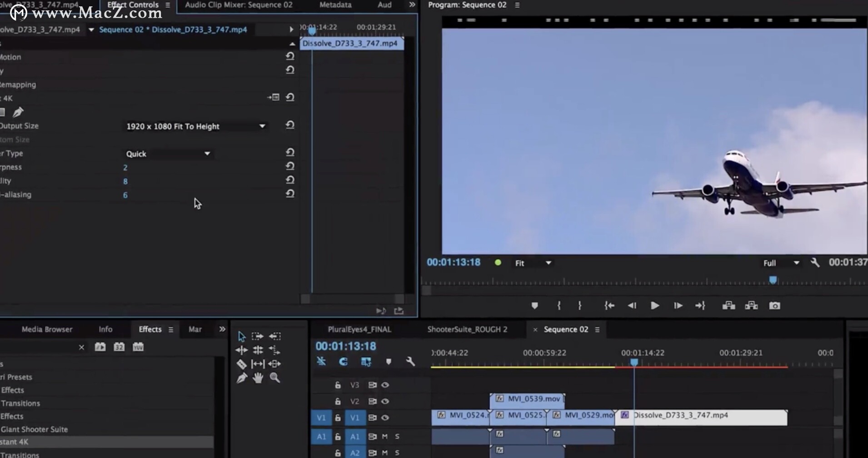The width and height of the screenshot is (868, 458).
Task: Toggle V3 track visibility eye
Action: pos(385,385)
